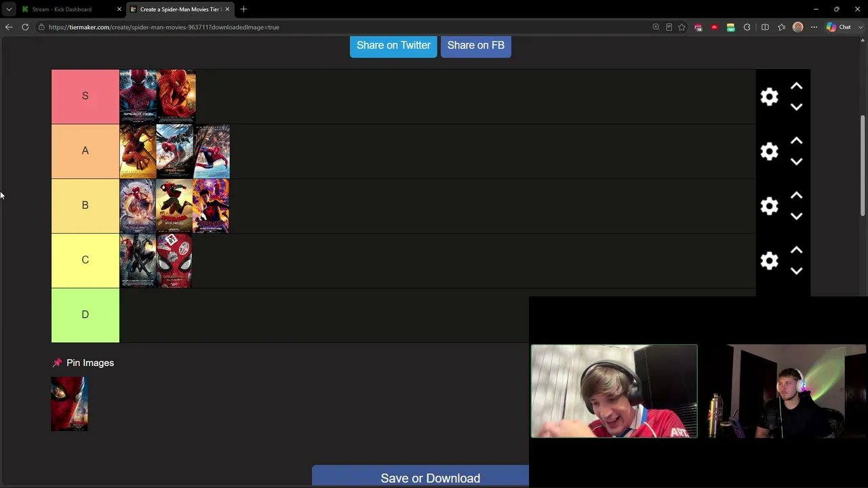Add this page to favorites

[x=682, y=27]
